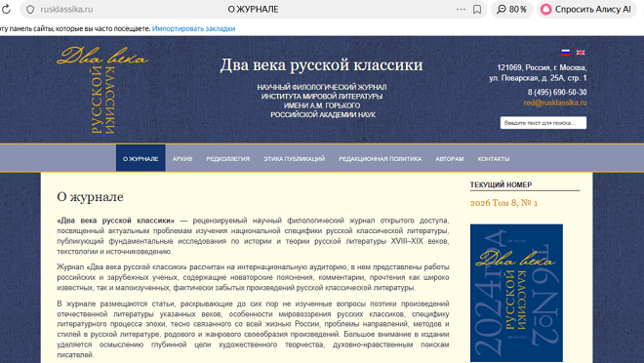Click the address line 121069, Россия, г. Москва
The image size is (644, 363).
[542, 67]
